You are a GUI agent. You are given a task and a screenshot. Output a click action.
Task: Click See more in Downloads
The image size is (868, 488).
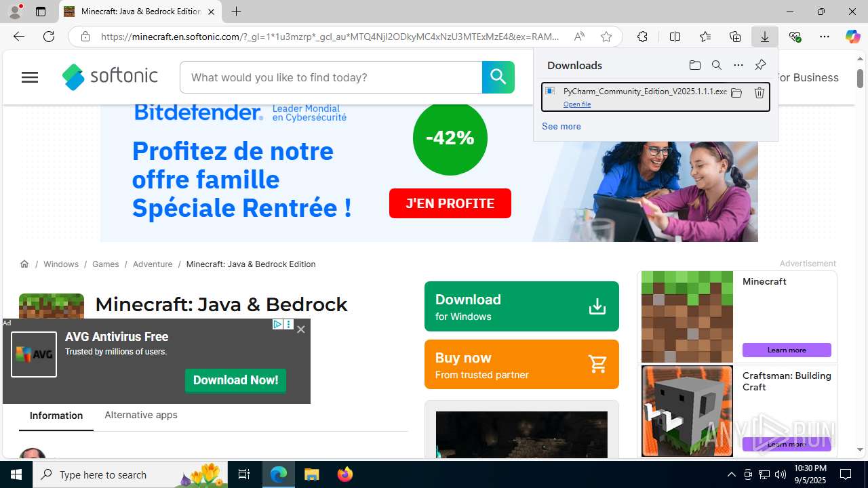[561, 126]
